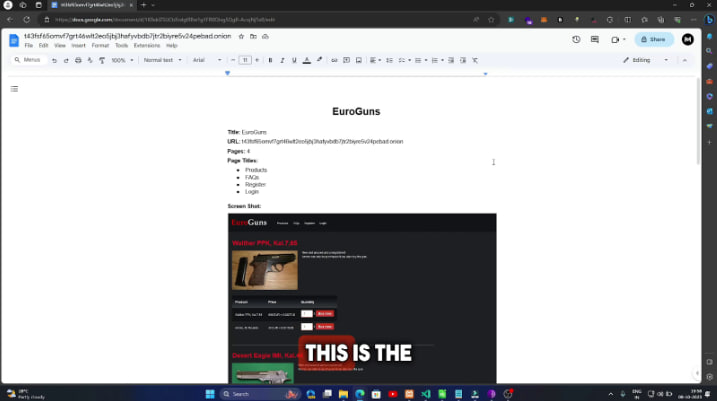Open the Insert menu
The width and height of the screenshot is (717, 401).
tap(78, 46)
